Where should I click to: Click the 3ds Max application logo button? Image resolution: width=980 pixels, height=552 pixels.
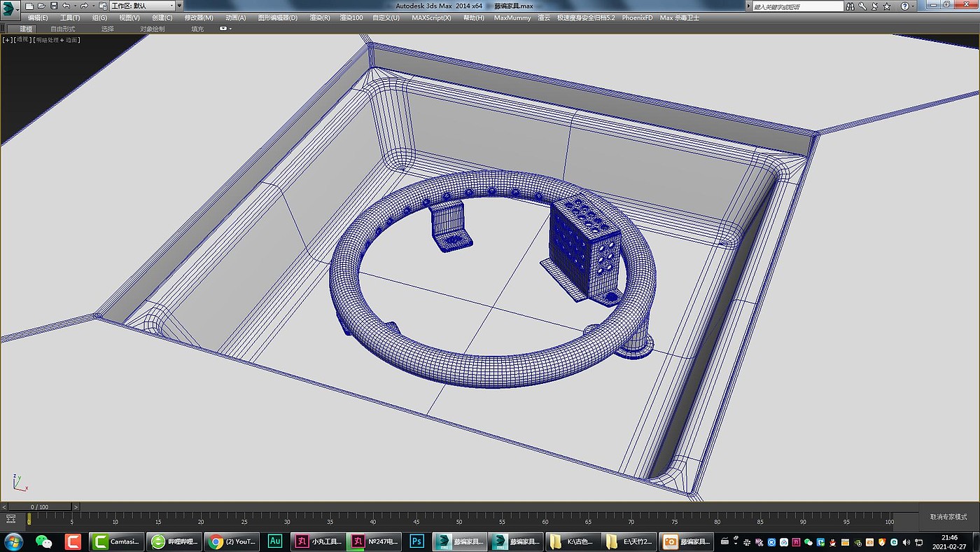click(10, 9)
